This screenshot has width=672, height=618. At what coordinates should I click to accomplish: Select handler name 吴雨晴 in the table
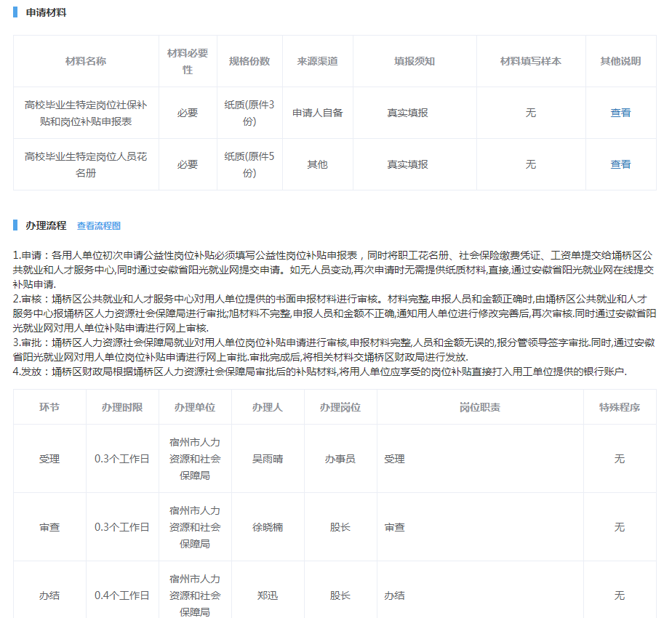pos(268,459)
